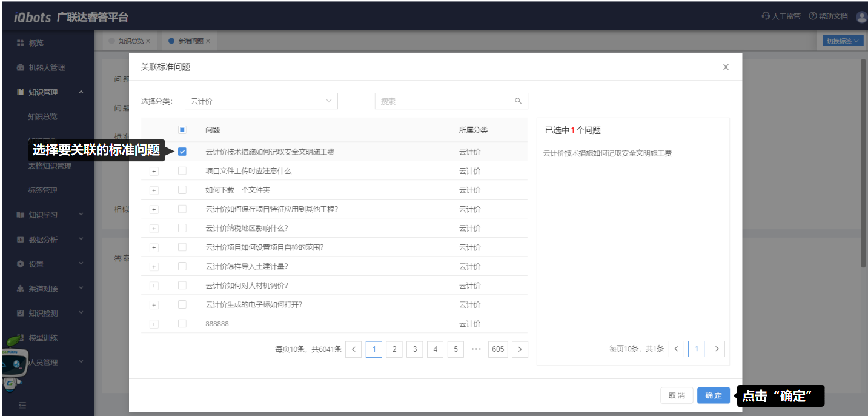Image resolution: width=868 pixels, height=416 pixels.
Task: Click the 确定 button
Action: [713, 395]
